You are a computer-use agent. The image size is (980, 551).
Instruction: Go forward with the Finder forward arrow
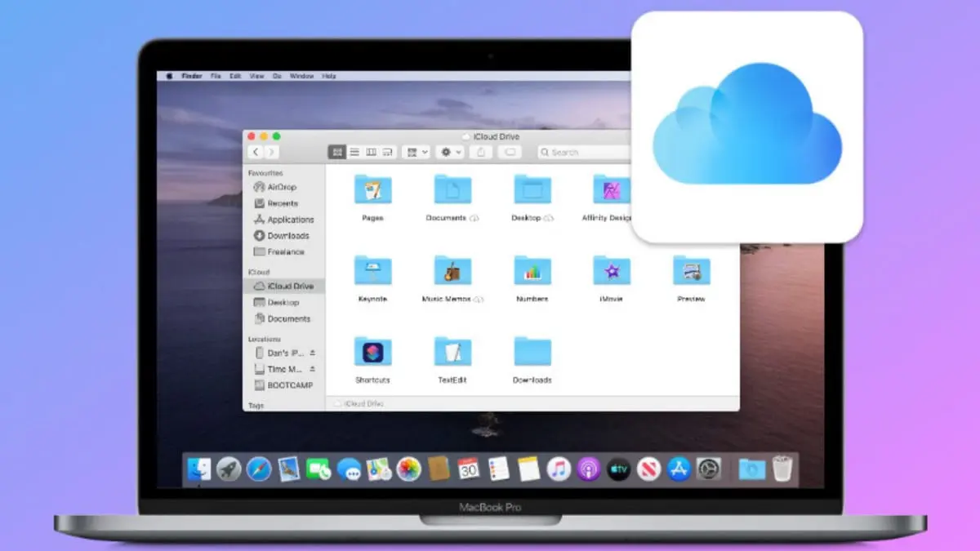[271, 152]
